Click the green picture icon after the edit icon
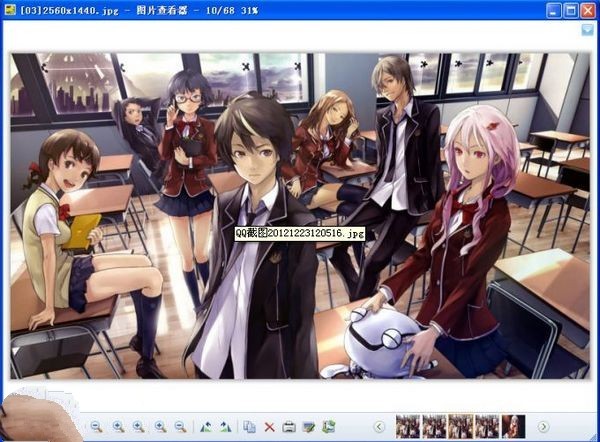Viewport: 600px width, 442px height. (328, 426)
